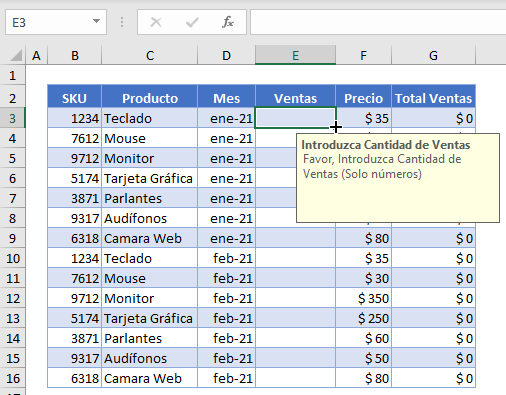Click SKU 3871 in row 14
Screen dimensions: 506x395
point(74,338)
